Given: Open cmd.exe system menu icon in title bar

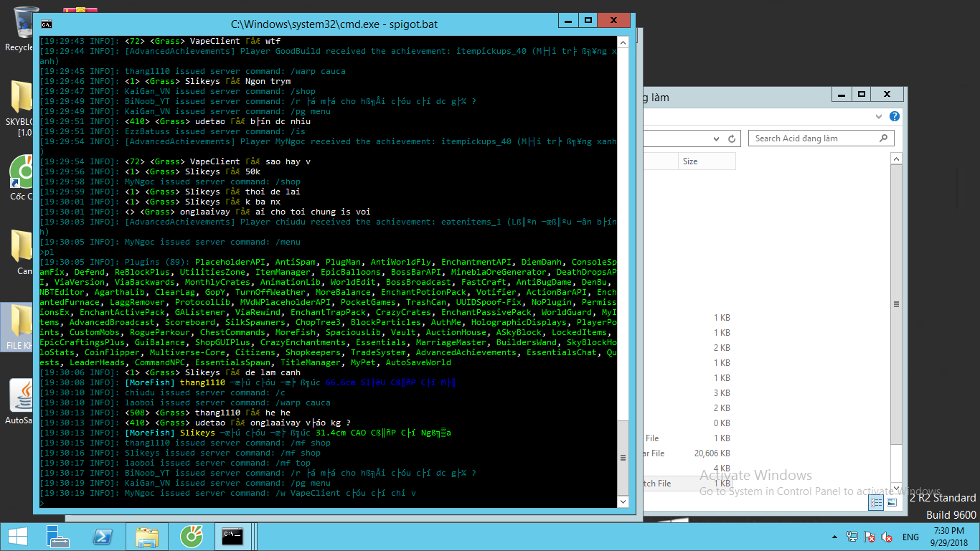Looking at the screenshot, I should tap(46, 24).
